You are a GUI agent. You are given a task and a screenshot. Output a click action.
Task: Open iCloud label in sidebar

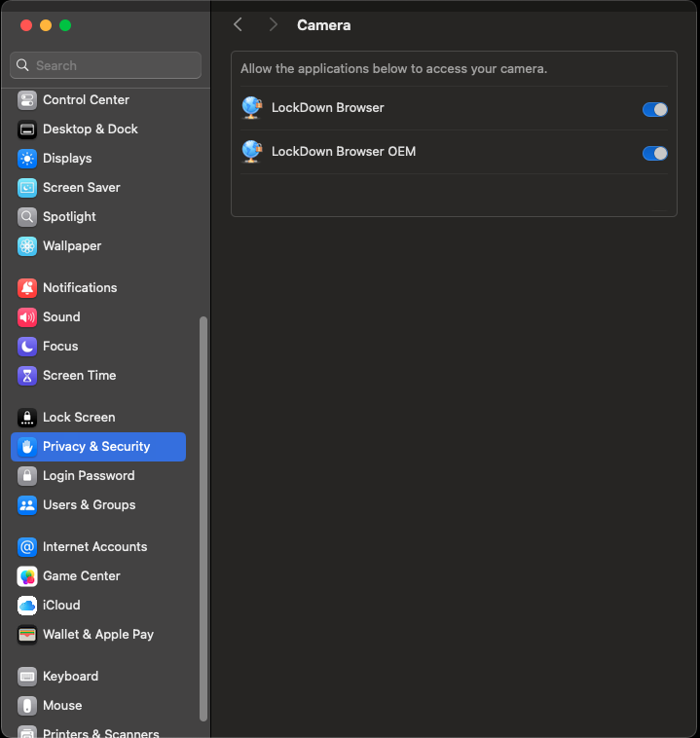coord(61,605)
